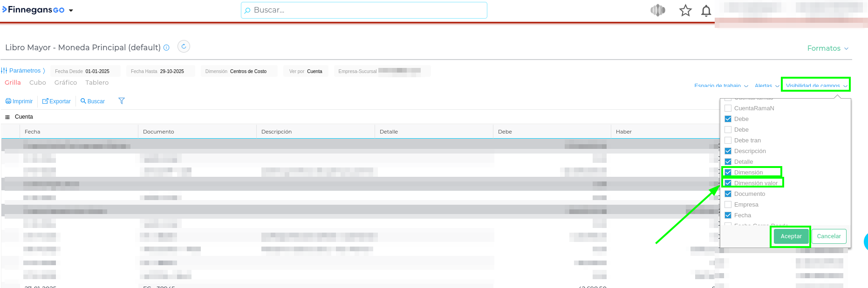The width and height of the screenshot is (868, 288).
Task: Uncheck the Dimensión checkbox
Action: click(728, 173)
